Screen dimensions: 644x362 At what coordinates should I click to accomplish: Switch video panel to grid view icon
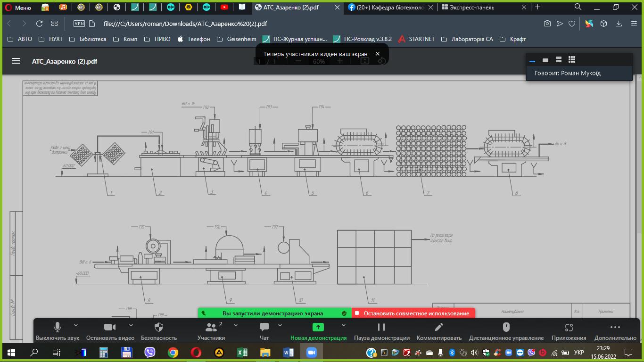[572, 60]
